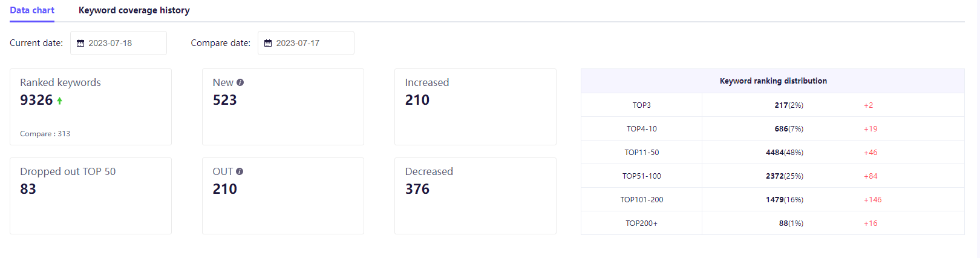Open the Dropped out TOP 50 card
The height and width of the screenshot is (258, 980).
coord(91,196)
